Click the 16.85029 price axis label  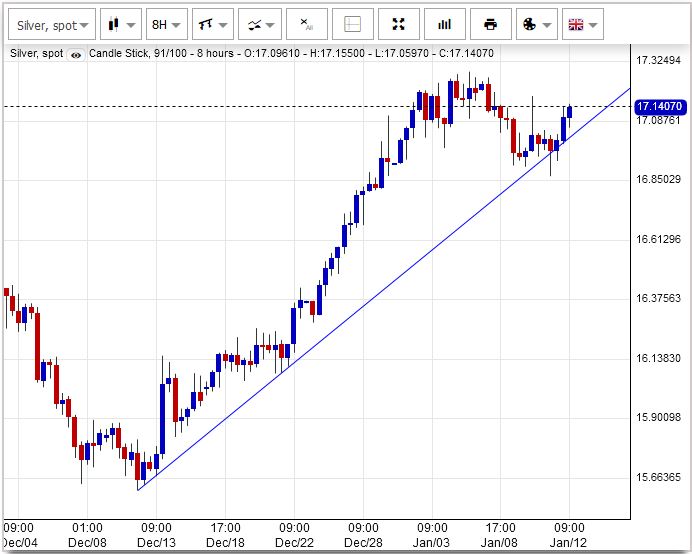(x=658, y=179)
